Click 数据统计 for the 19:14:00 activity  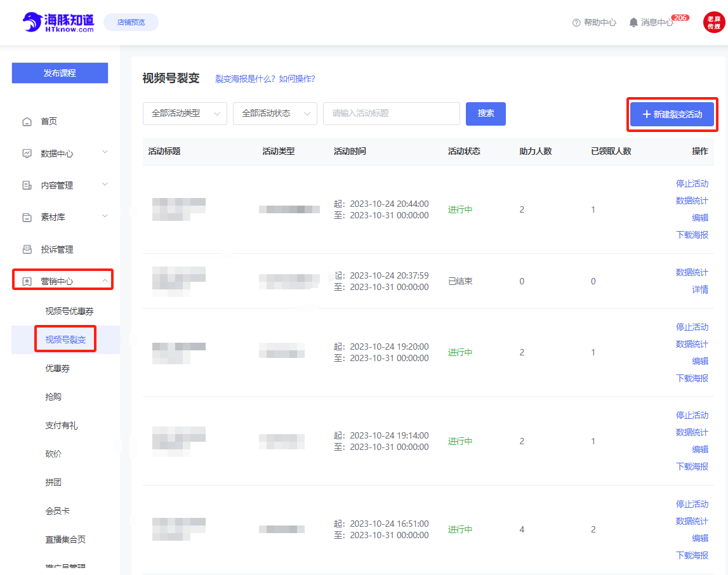coord(692,432)
